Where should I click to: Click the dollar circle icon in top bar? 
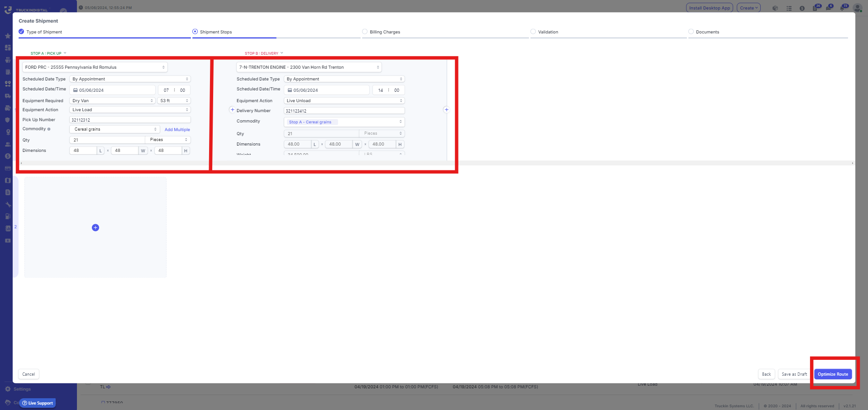click(802, 8)
